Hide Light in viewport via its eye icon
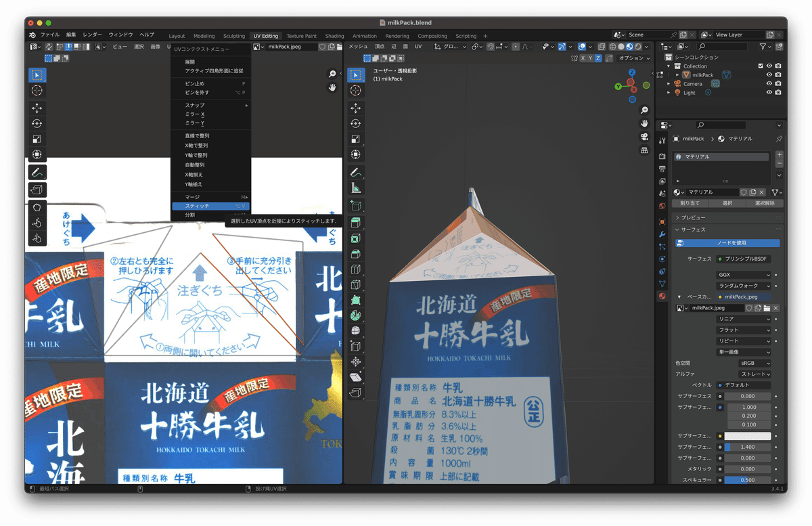Image resolution: width=812 pixels, height=526 pixels. pyautogui.click(x=769, y=93)
